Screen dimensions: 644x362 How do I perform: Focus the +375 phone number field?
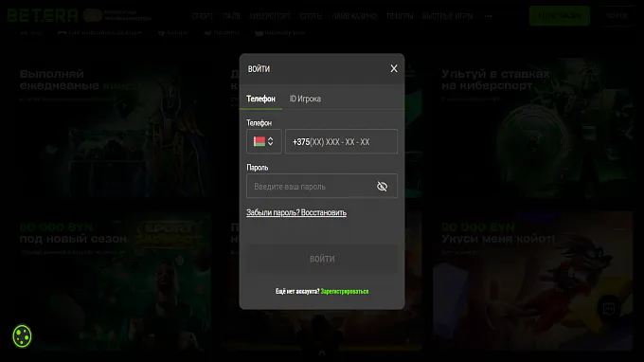pyautogui.click(x=341, y=141)
